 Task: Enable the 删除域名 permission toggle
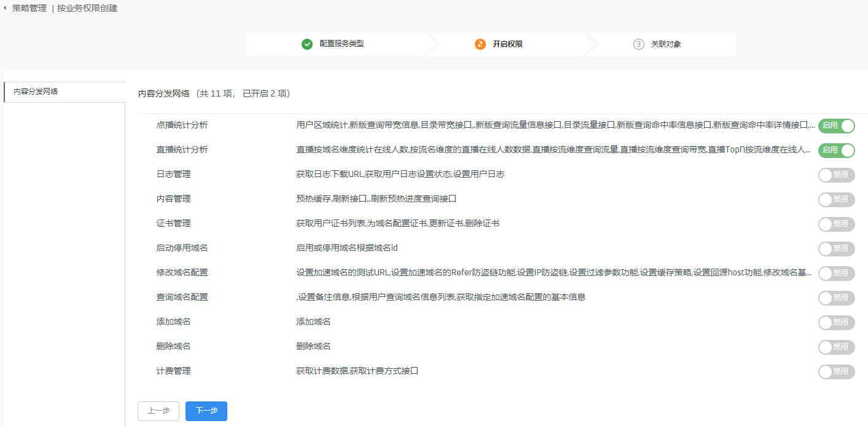836,347
